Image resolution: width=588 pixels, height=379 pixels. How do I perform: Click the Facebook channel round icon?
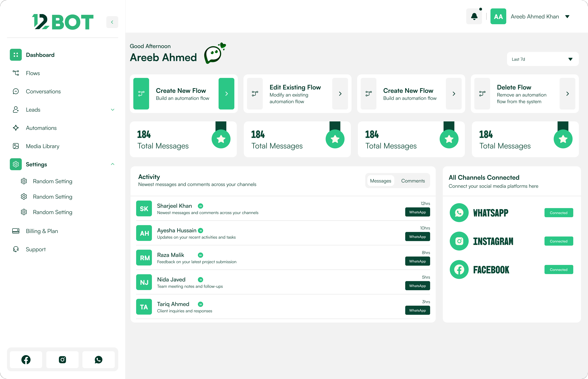(x=459, y=270)
